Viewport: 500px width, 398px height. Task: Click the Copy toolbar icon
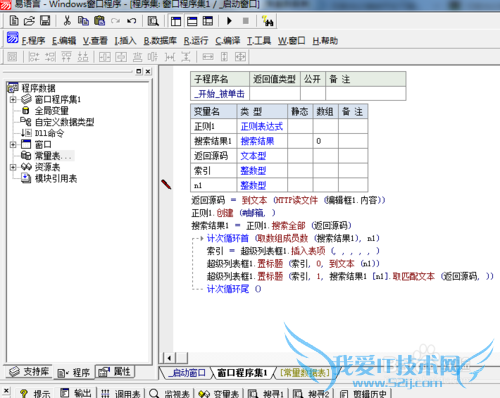pos(83,21)
